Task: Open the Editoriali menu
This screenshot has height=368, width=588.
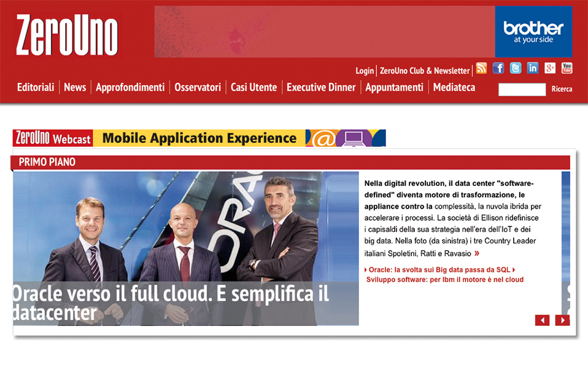Action: pyautogui.click(x=36, y=87)
